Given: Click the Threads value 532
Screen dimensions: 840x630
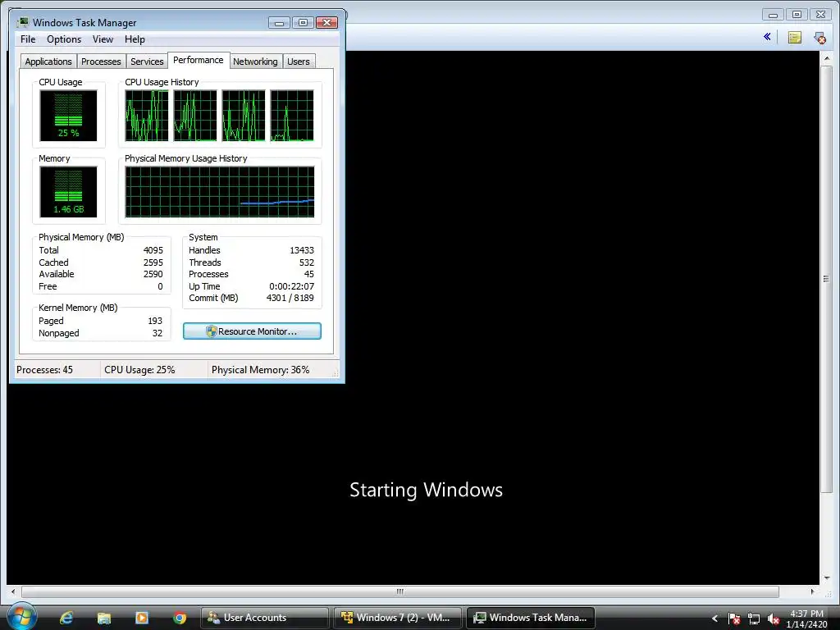Looking at the screenshot, I should [307, 262].
